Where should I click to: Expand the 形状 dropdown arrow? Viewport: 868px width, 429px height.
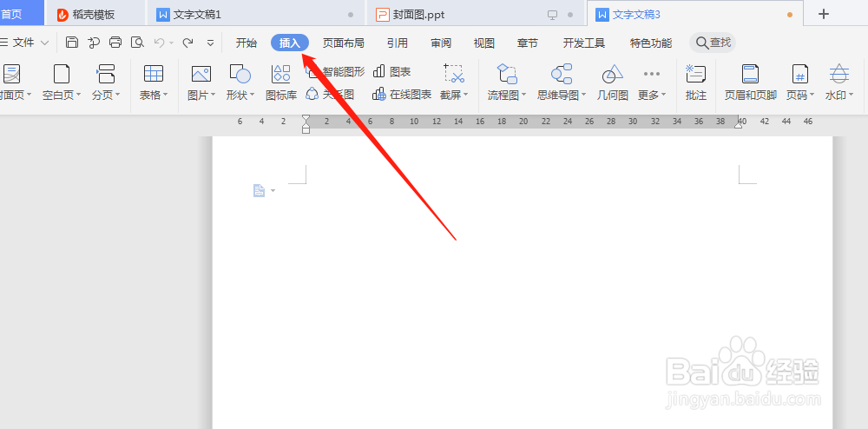(252, 95)
